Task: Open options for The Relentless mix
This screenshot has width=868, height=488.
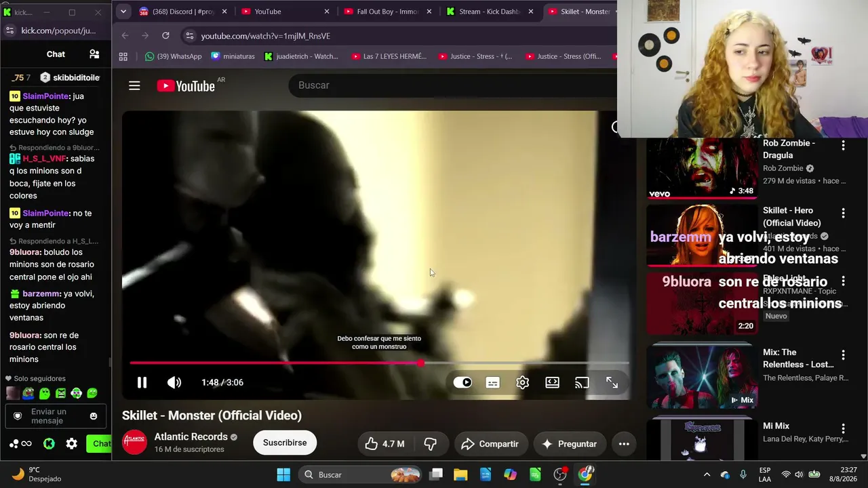Action: [x=843, y=355]
